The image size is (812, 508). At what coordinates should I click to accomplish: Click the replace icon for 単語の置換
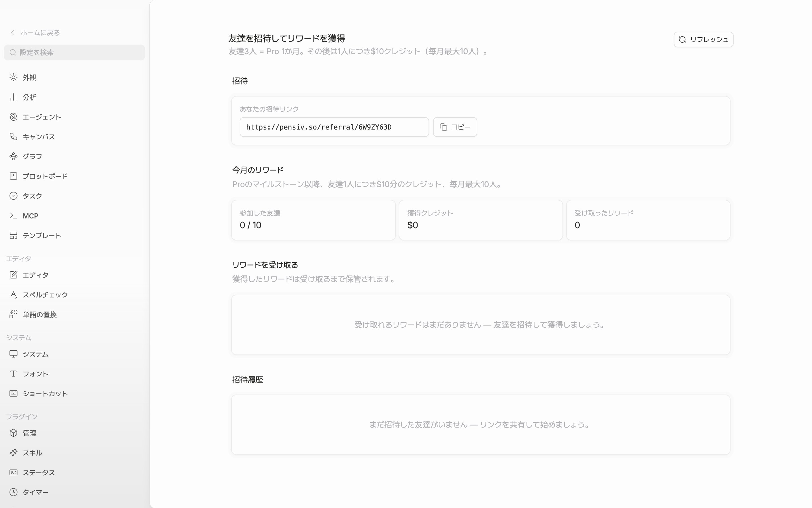click(14, 314)
